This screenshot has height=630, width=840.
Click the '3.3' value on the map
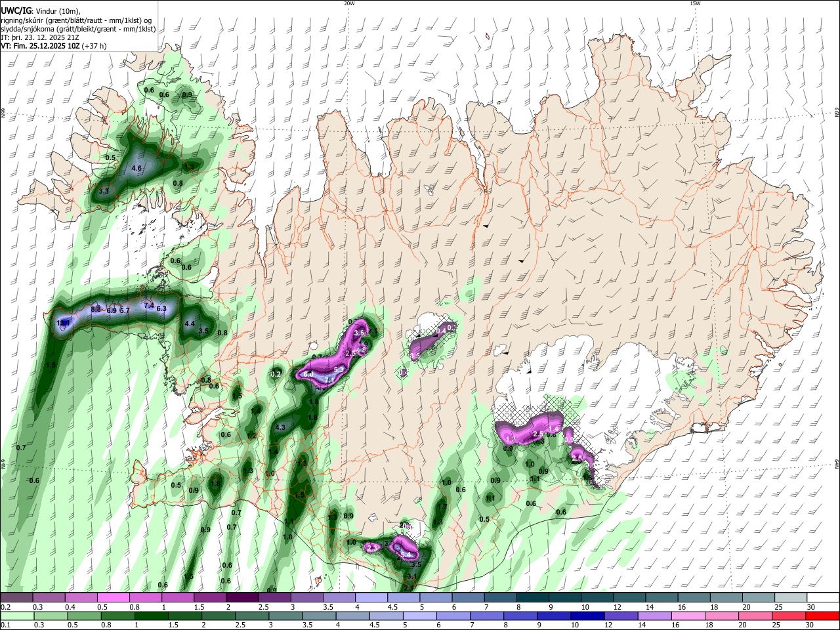pos(104,191)
